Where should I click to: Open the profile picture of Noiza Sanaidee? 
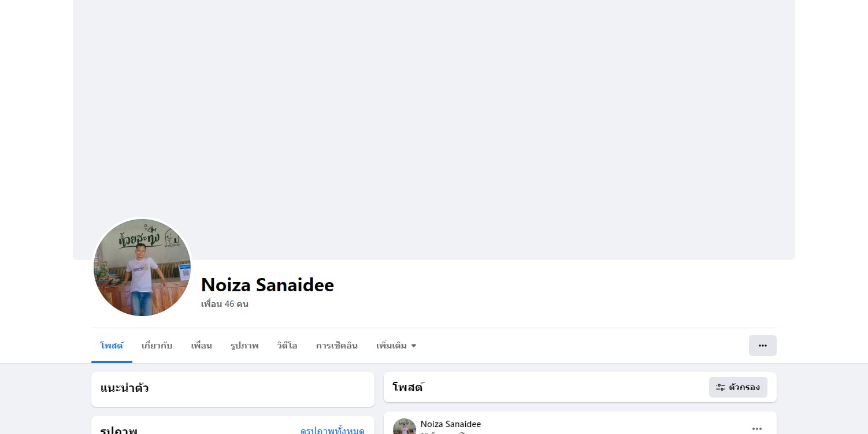tap(142, 267)
